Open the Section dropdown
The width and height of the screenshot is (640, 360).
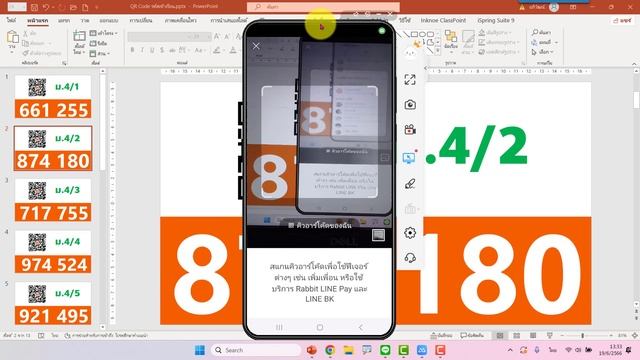[x=100, y=53]
